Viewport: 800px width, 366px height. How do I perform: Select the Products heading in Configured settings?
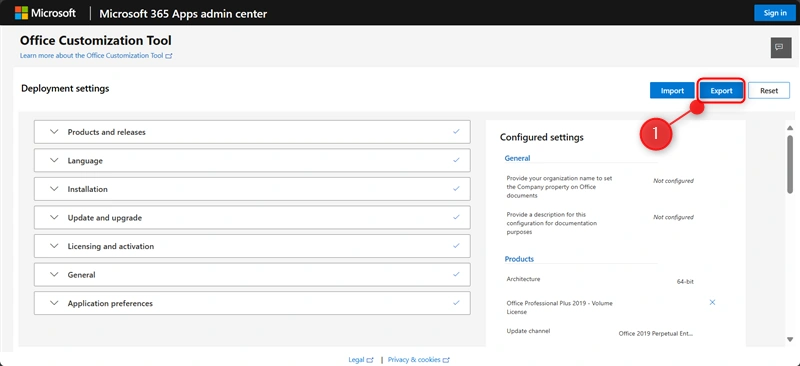519,259
